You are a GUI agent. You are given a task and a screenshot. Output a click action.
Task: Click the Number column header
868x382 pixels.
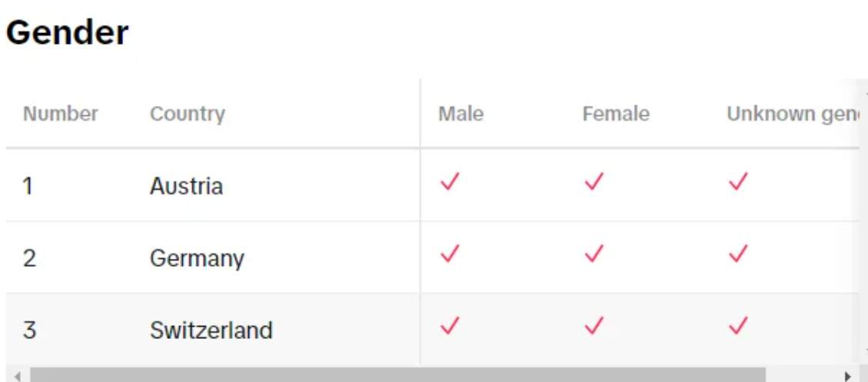60,114
